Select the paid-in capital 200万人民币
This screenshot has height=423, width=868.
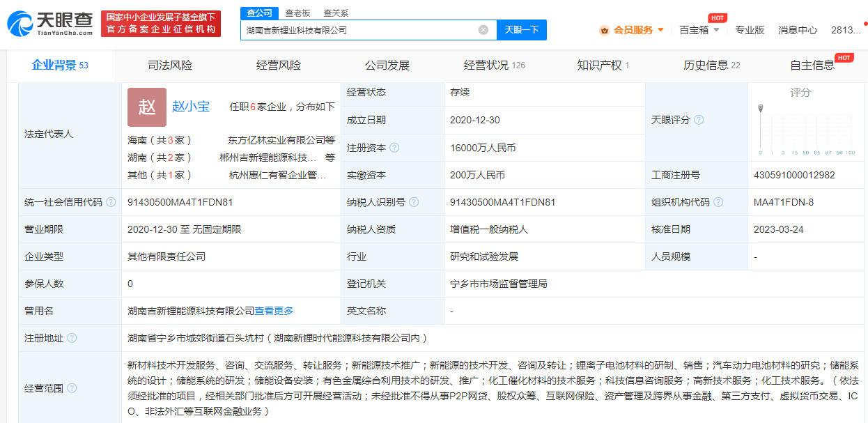477,175
